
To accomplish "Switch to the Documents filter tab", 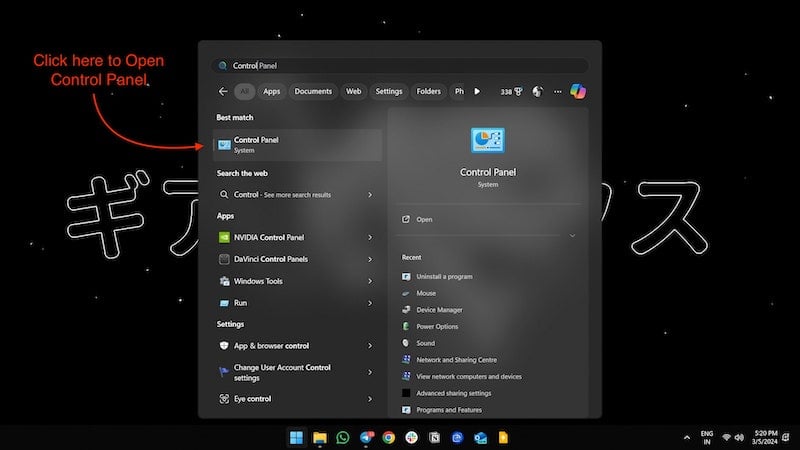I will pos(313,91).
